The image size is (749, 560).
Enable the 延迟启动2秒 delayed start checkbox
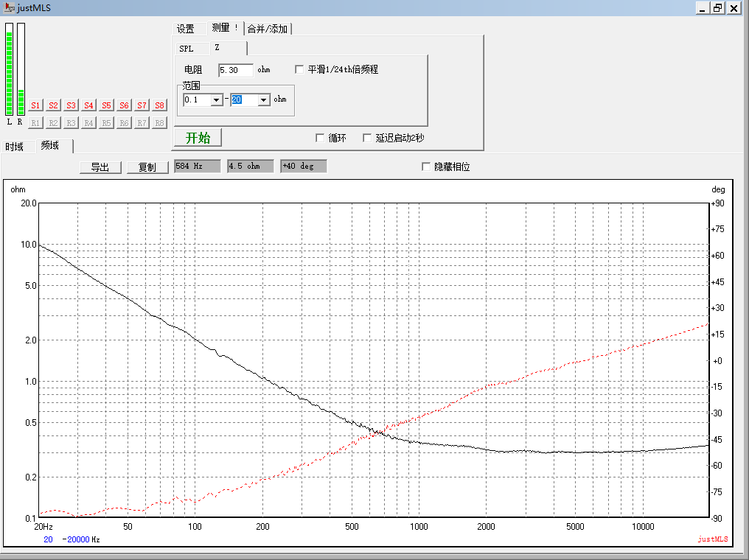(367, 138)
